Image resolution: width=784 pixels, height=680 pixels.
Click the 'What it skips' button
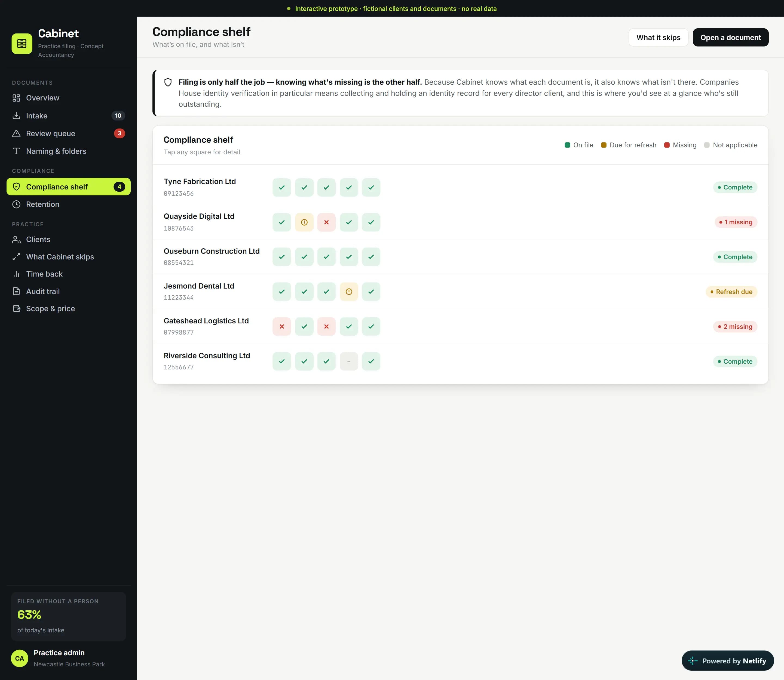coord(659,38)
